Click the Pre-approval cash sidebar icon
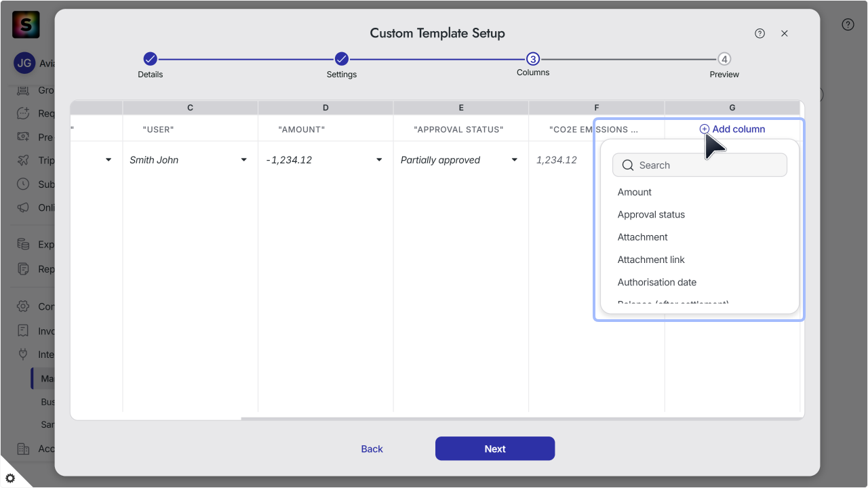 tap(23, 137)
